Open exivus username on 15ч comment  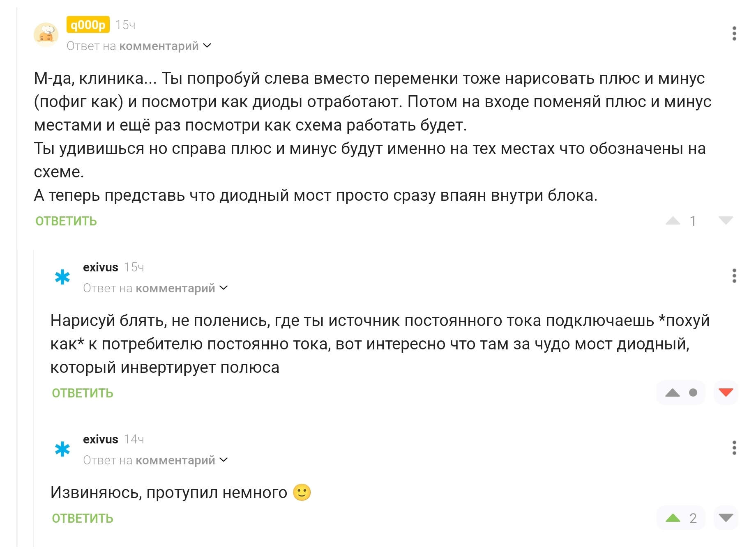coord(100,267)
